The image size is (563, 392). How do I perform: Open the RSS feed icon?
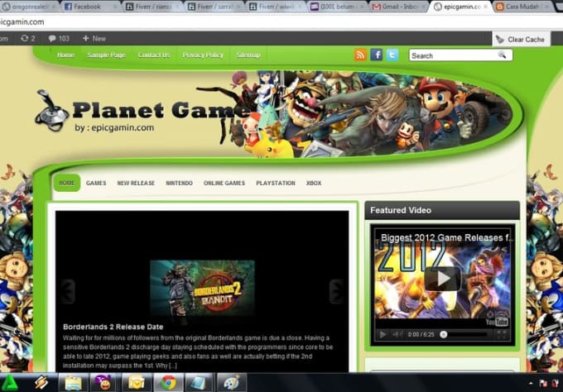360,55
